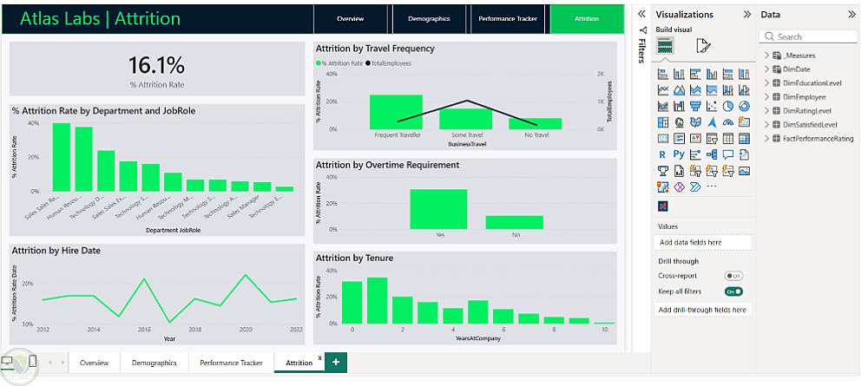Turn on the Cross-report toggle
This screenshot has width=868, height=386.
734,275
